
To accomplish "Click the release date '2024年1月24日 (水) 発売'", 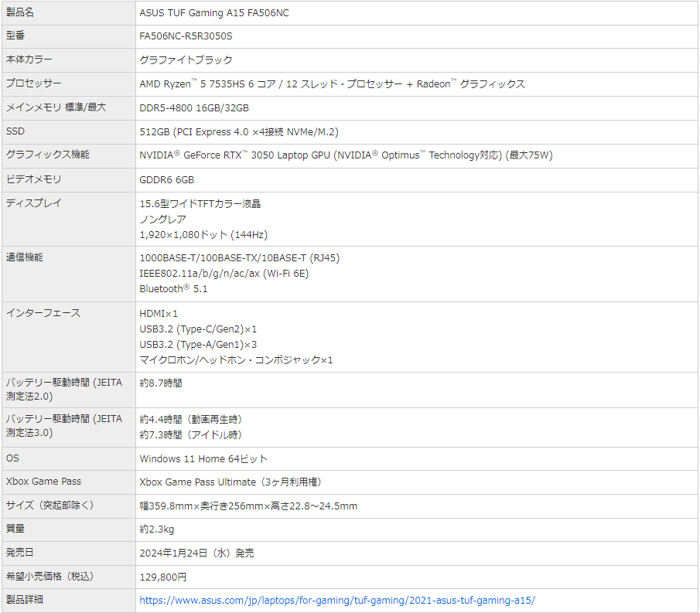I will pos(196,553).
